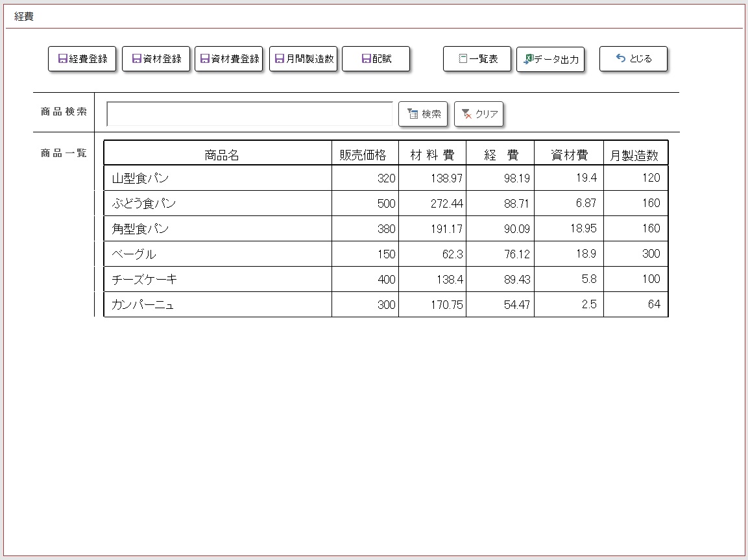This screenshot has height=560, width=748.
Task: Click the 経費 form title
Action: [24, 17]
